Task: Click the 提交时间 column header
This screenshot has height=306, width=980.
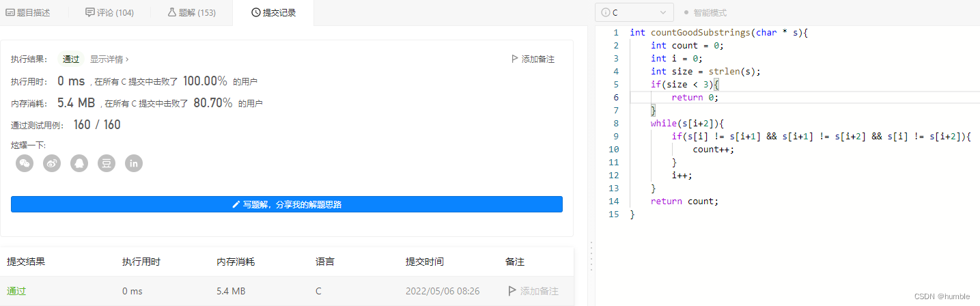Action: (x=425, y=262)
